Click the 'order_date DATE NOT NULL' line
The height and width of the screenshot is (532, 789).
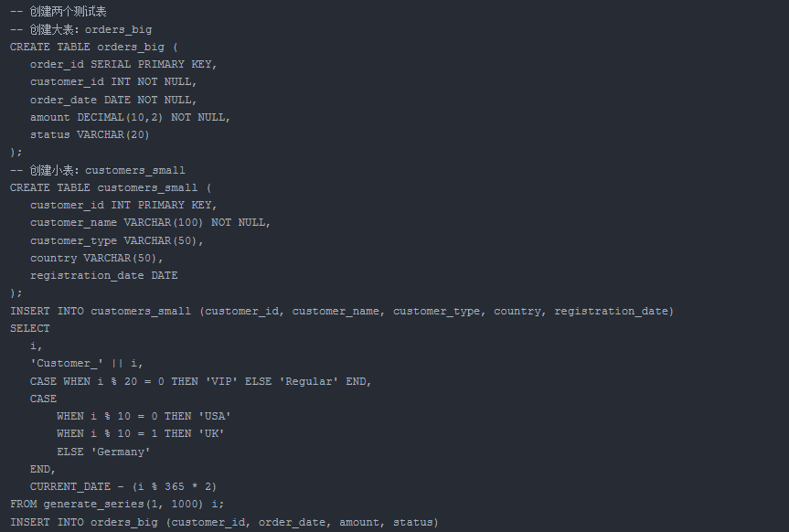(x=113, y=100)
